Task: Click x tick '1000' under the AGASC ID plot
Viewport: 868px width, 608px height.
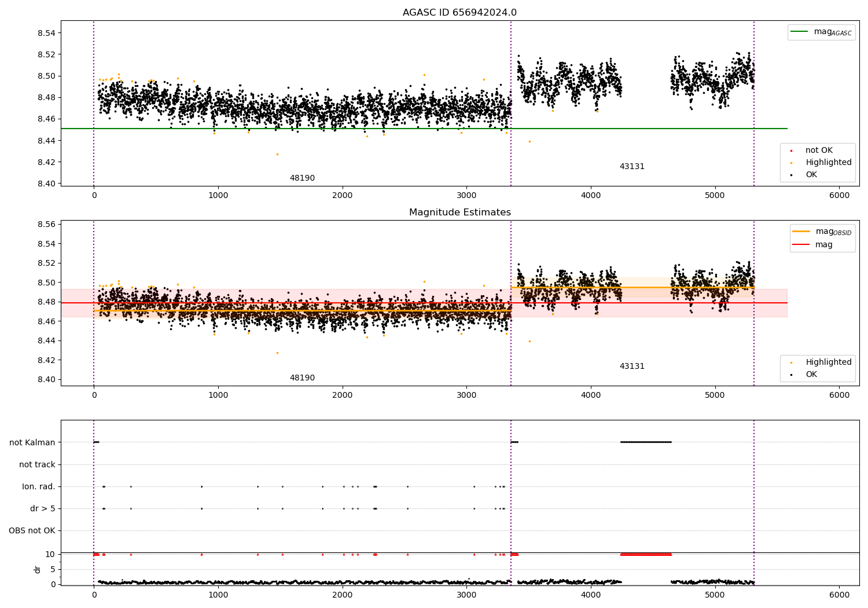Action: pos(218,196)
